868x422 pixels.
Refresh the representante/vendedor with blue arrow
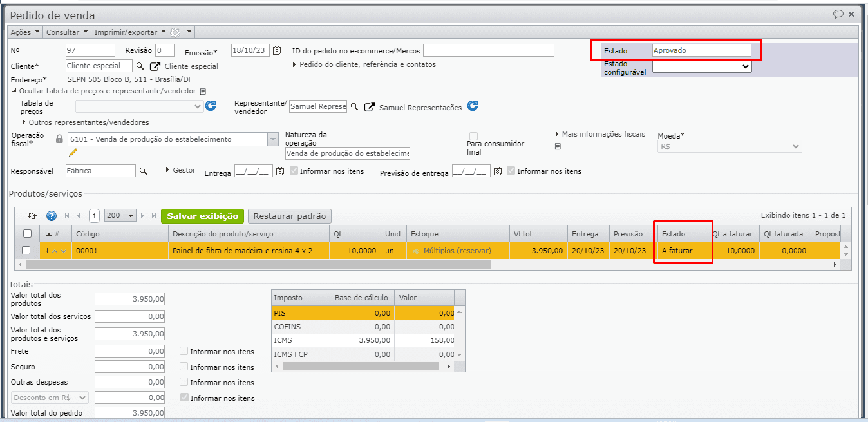coord(473,106)
